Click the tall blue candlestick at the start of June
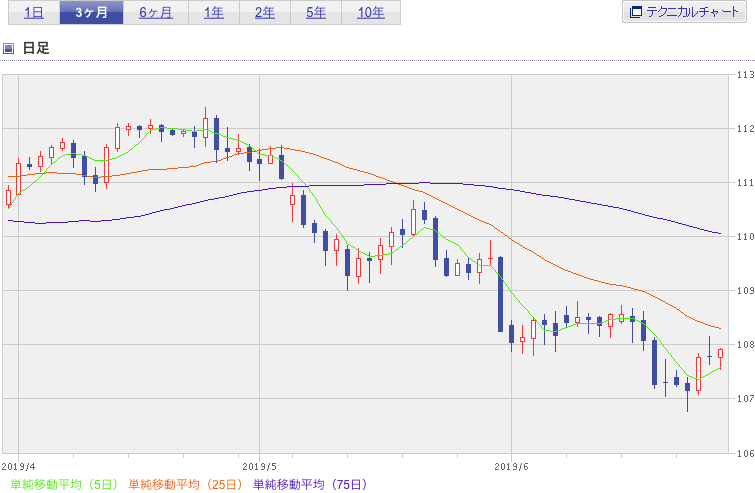The width and height of the screenshot is (755, 493). click(500, 294)
